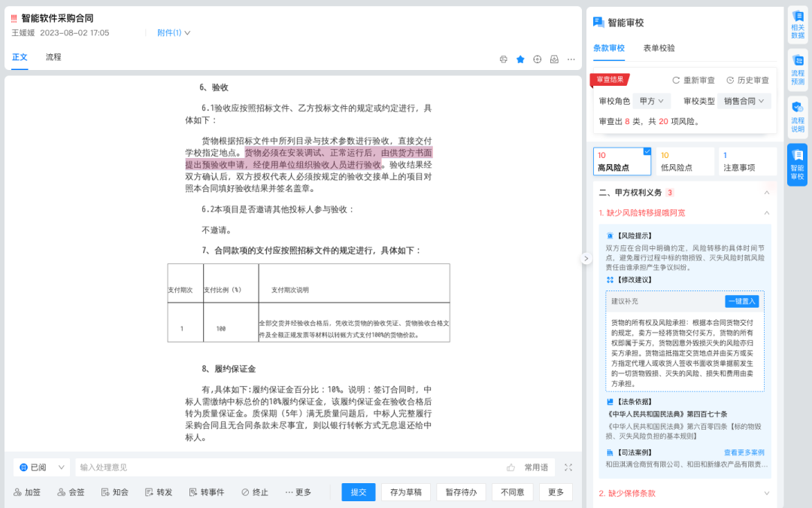Click the thumbs-up icon near 常用语
Image resolution: width=812 pixels, height=508 pixels.
coord(511,467)
